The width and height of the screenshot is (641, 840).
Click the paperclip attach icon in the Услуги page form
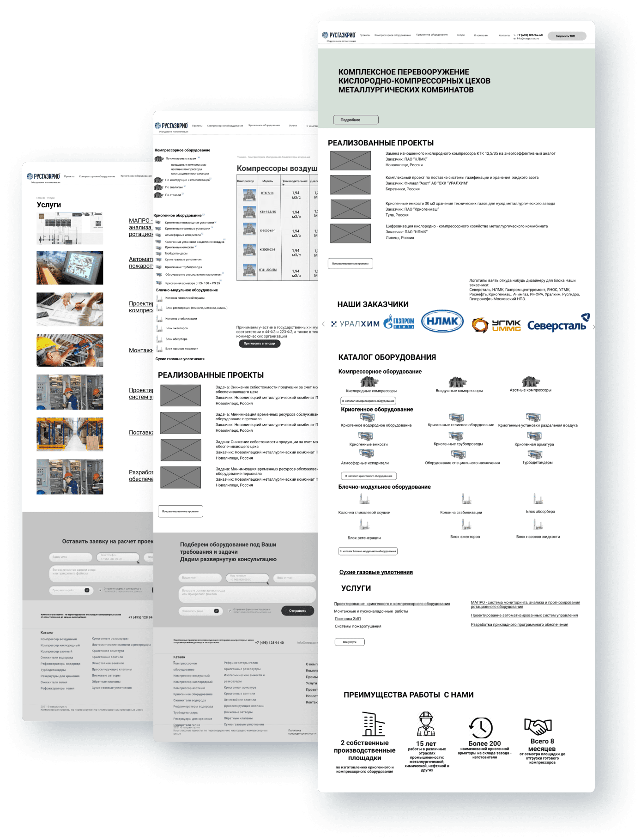click(x=87, y=590)
